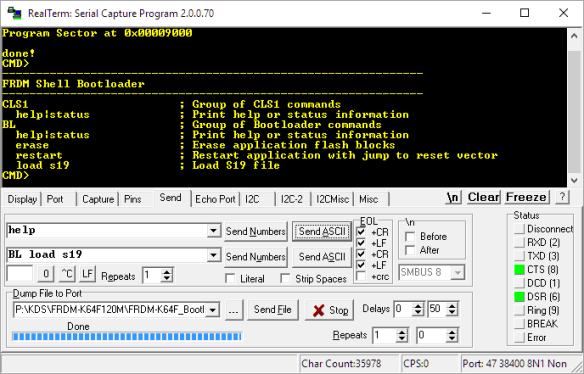584x374 pixels.
Task: Increase the first Delays value
Action: coord(418,305)
